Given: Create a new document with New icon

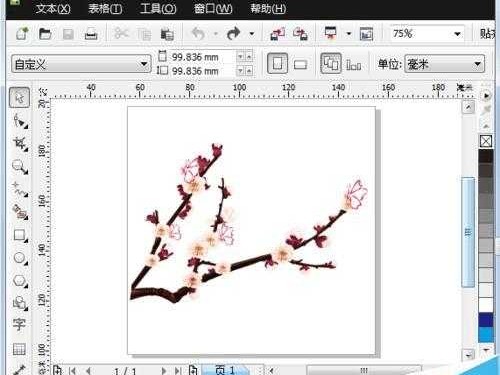Looking at the screenshot, I should click(22, 34).
